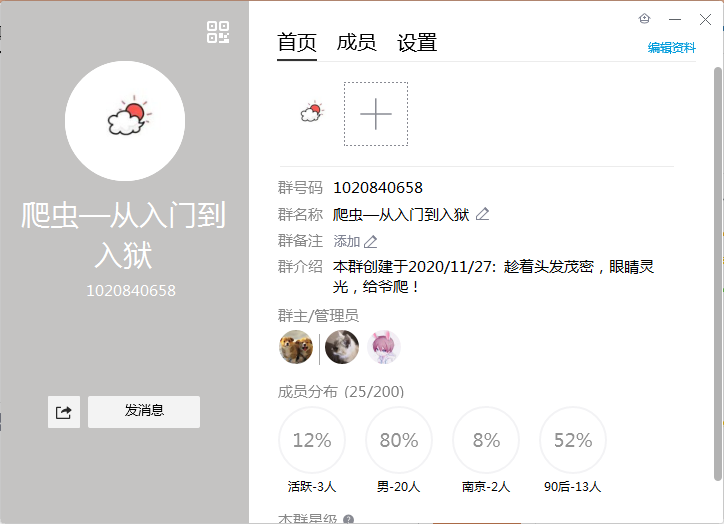Click the share group icon button
Screen dimensions: 724x524
[x=64, y=412]
